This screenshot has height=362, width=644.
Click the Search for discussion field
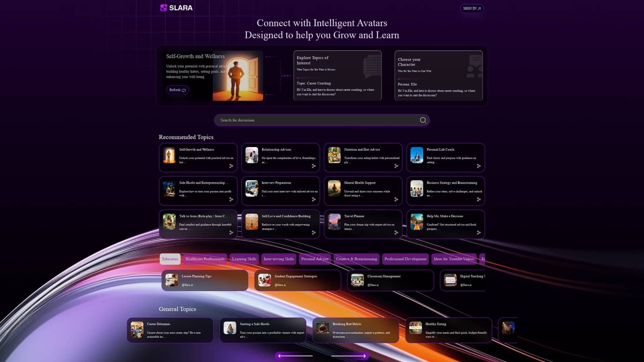coord(322,120)
